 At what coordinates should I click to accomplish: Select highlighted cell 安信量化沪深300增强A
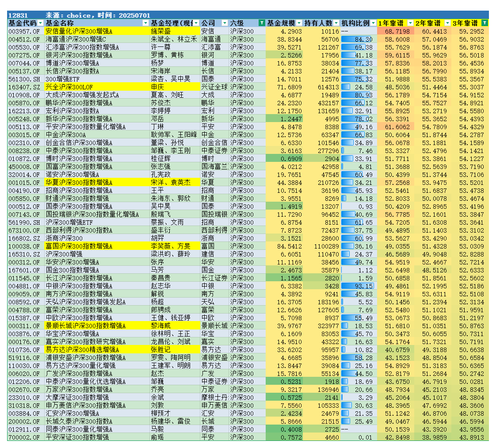(x=97, y=31)
